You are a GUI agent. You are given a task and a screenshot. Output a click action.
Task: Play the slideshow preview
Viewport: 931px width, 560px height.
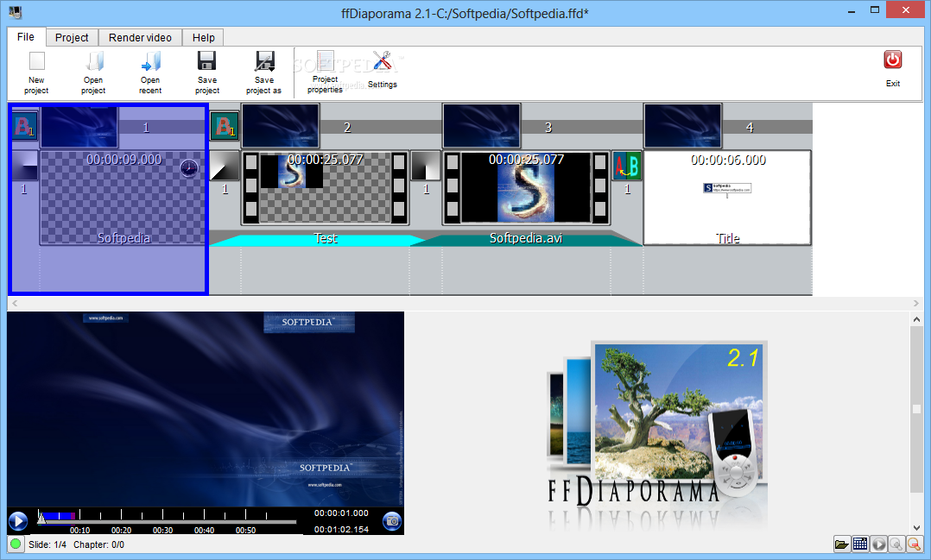(18, 521)
